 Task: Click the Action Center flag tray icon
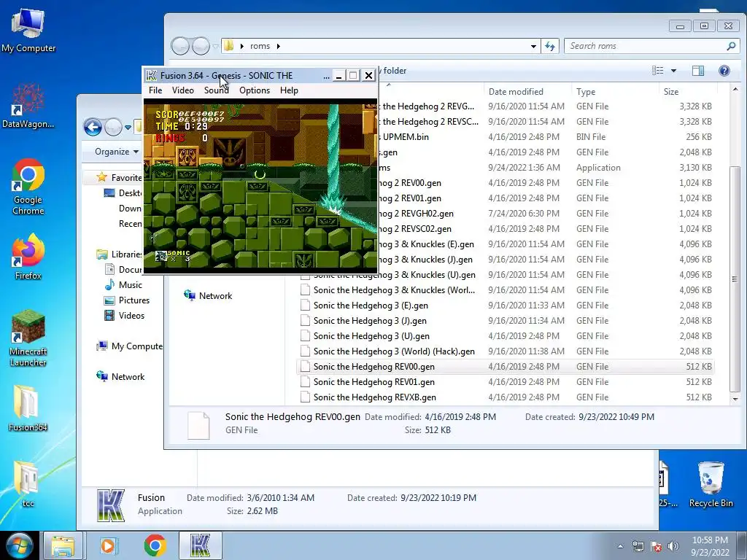point(656,546)
